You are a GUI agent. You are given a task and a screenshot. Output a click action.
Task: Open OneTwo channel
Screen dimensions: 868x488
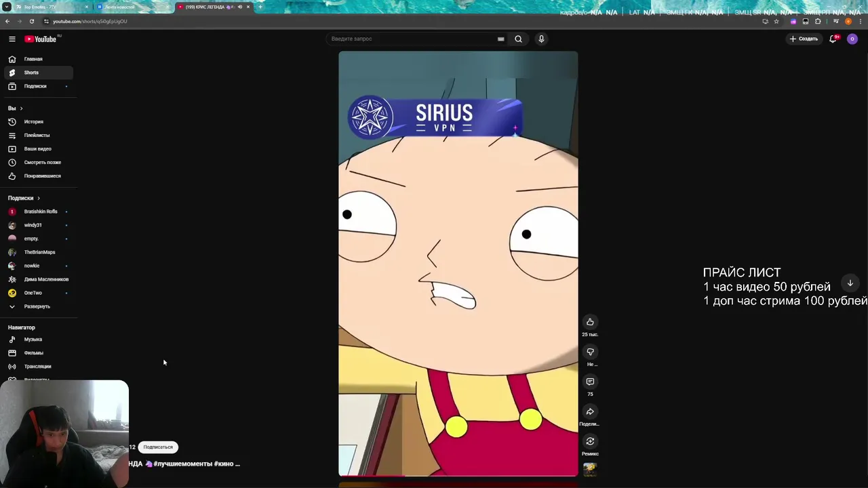pyautogui.click(x=38, y=293)
